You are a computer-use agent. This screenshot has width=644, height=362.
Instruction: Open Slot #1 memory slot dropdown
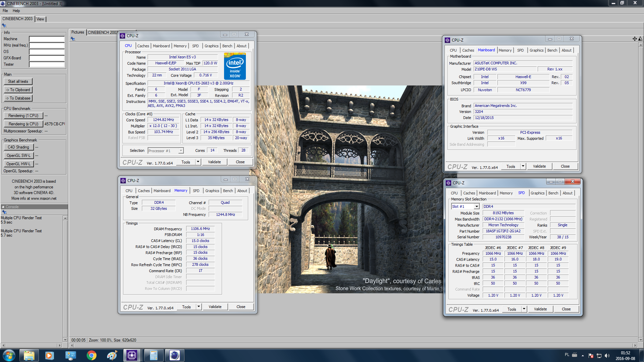(465, 206)
